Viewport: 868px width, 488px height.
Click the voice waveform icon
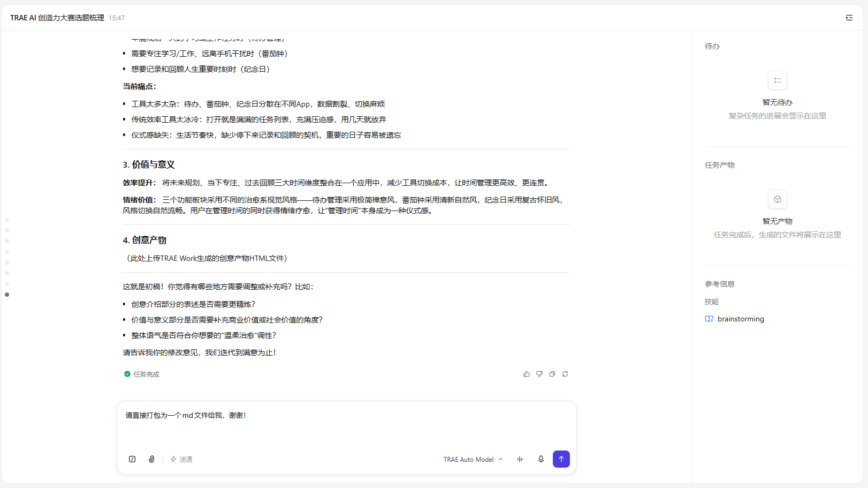520,459
